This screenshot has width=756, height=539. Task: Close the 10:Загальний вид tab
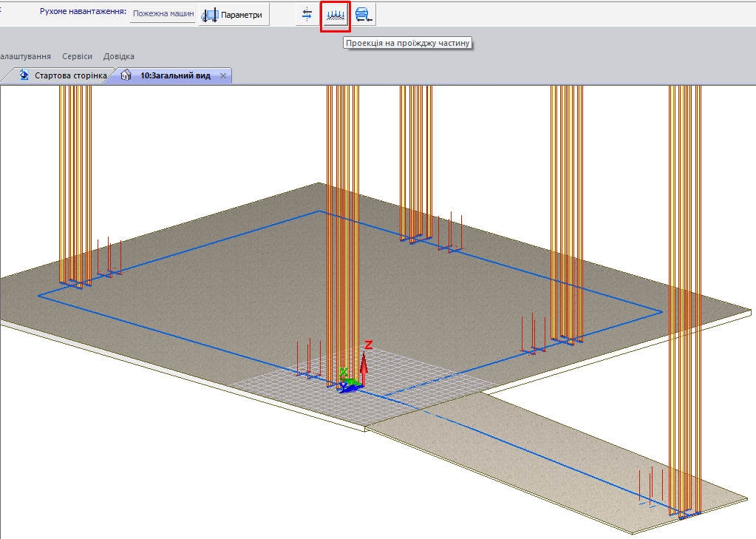coord(223,76)
